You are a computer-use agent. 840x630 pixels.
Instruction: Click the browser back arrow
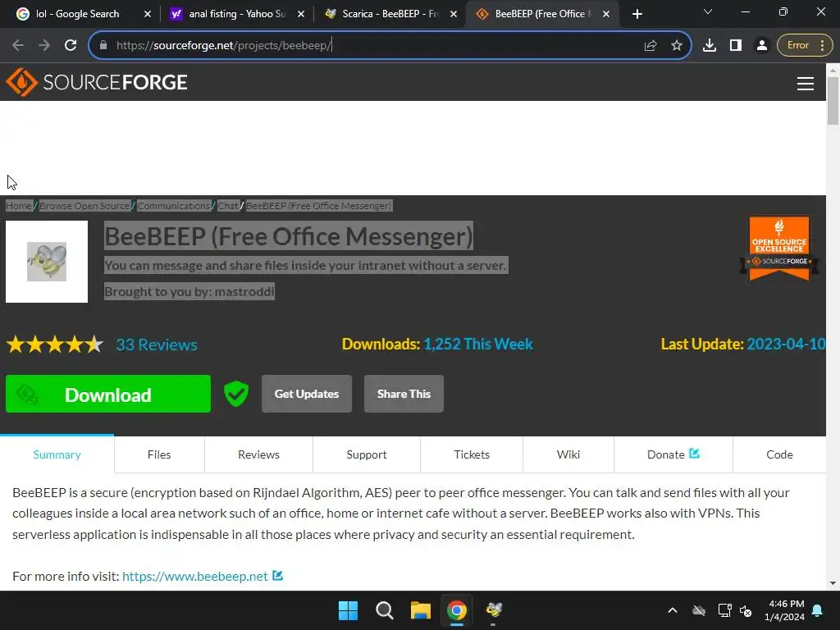(18, 45)
